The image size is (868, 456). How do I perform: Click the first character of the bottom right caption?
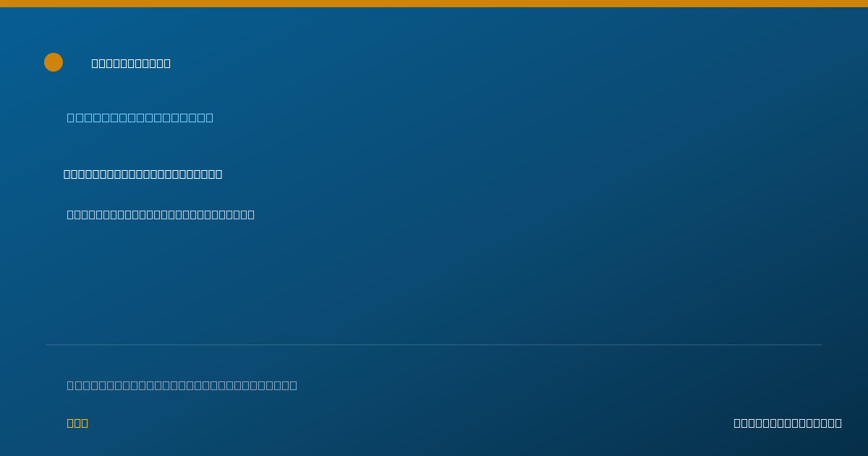tap(737, 423)
